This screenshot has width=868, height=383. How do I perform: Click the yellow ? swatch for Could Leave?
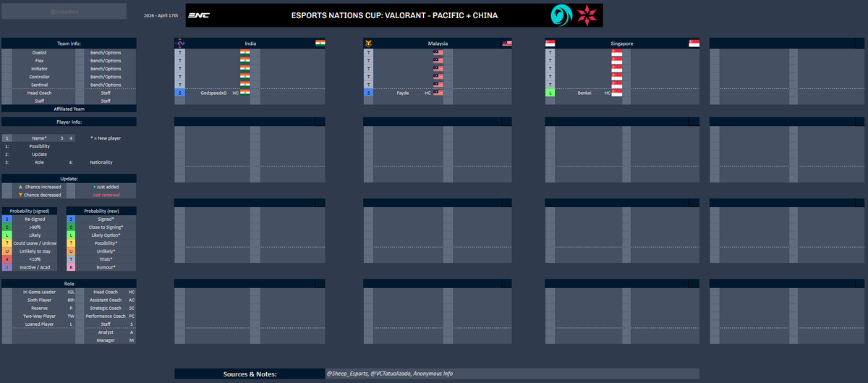click(x=7, y=243)
